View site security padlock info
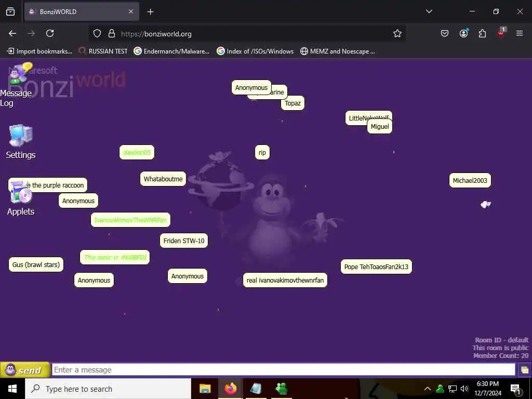 (x=112, y=34)
